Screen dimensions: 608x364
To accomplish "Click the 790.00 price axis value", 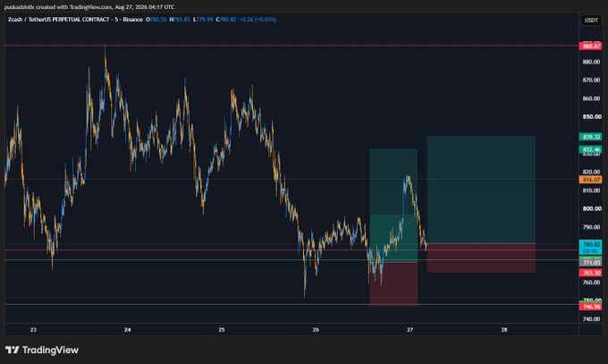I will tap(591, 227).
